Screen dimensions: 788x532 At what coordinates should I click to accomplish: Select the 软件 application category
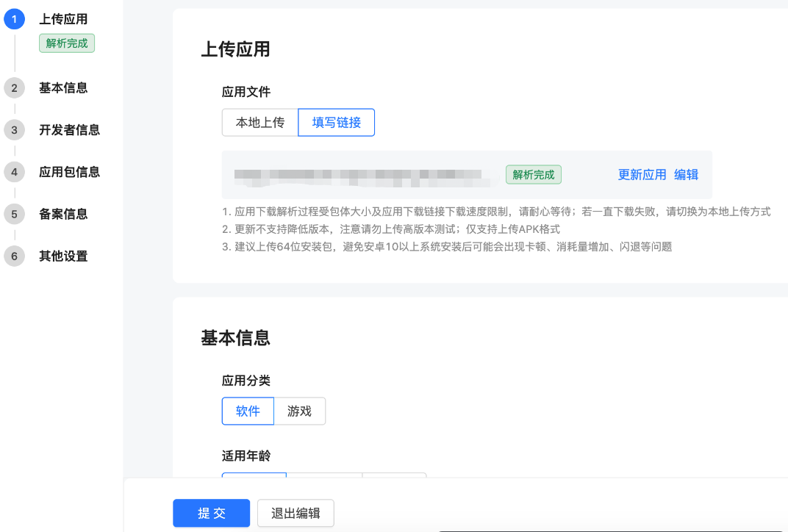[248, 411]
